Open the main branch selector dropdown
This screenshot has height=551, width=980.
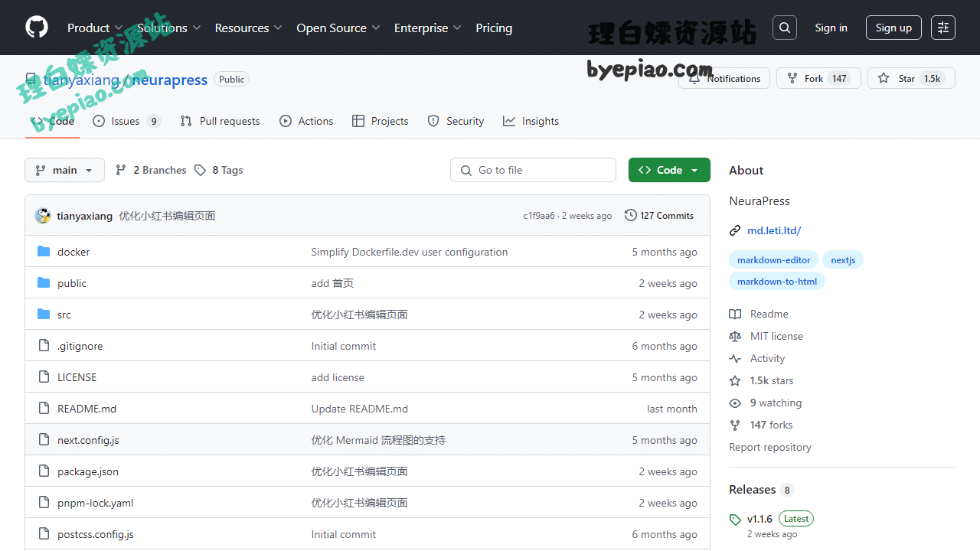(64, 170)
